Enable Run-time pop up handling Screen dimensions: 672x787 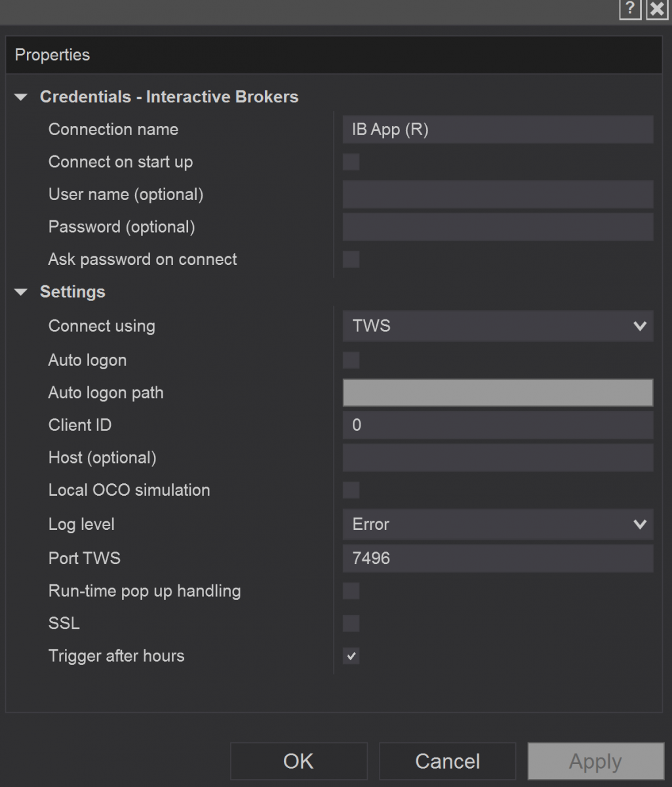click(x=351, y=591)
